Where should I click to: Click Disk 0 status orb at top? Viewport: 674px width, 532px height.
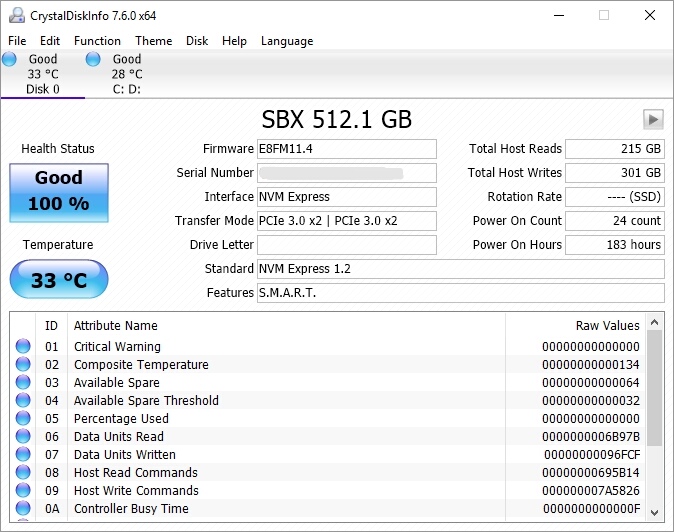[x=9, y=59]
